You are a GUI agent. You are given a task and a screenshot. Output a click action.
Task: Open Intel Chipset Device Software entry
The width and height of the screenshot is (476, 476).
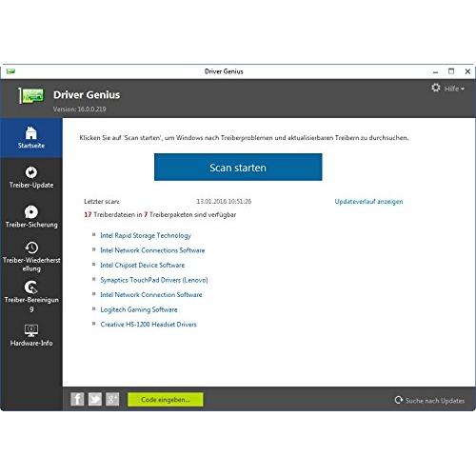point(142,265)
